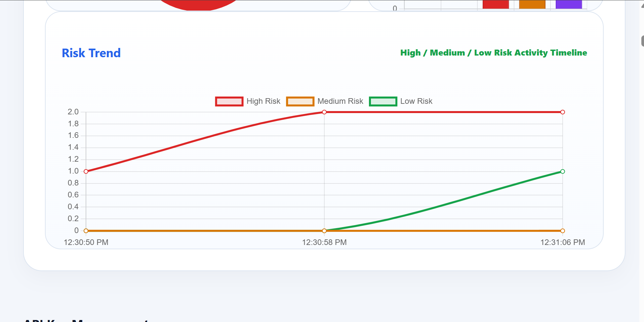Click the orange bar in top chart
This screenshot has height=322, width=644.
coord(532,4)
